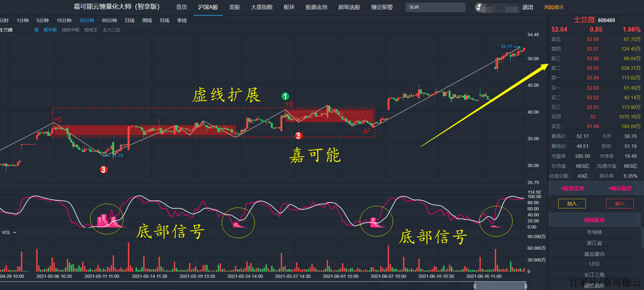Screen dimensions: 644x290
Task: Enable the 短线王 indicator
Action: pyautogui.click(x=91, y=30)
